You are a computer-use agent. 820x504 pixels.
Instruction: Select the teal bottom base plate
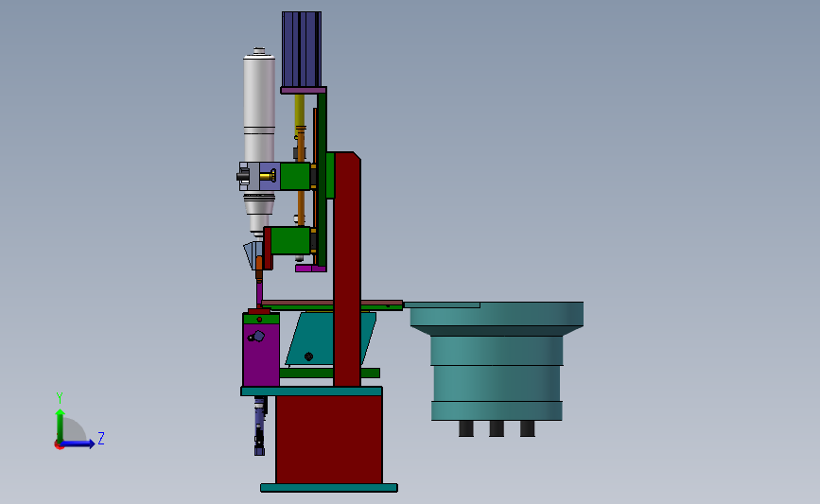pos(329,488)
